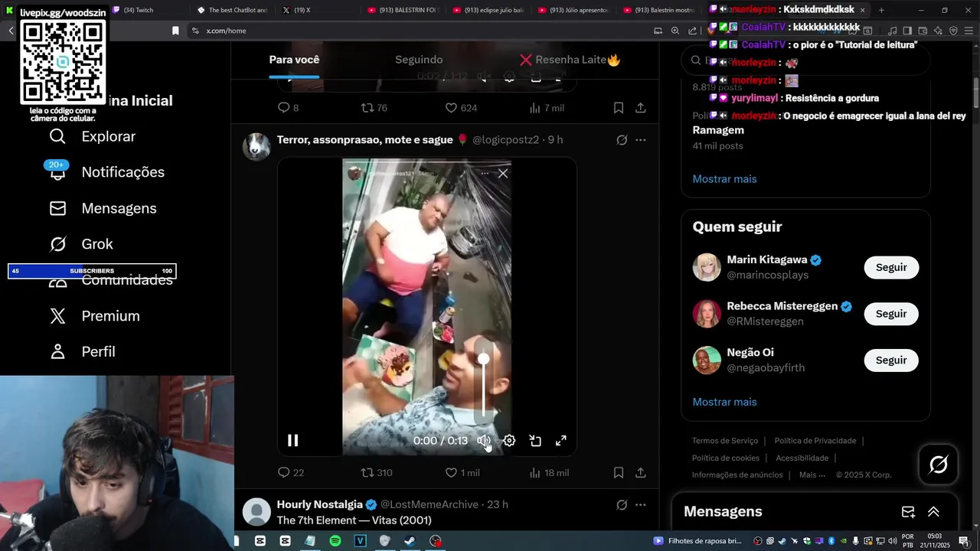Viewport: 980px width, 551px height.
Task: Compose a new message in Mensagens panel
Action: tap(908, 512)
